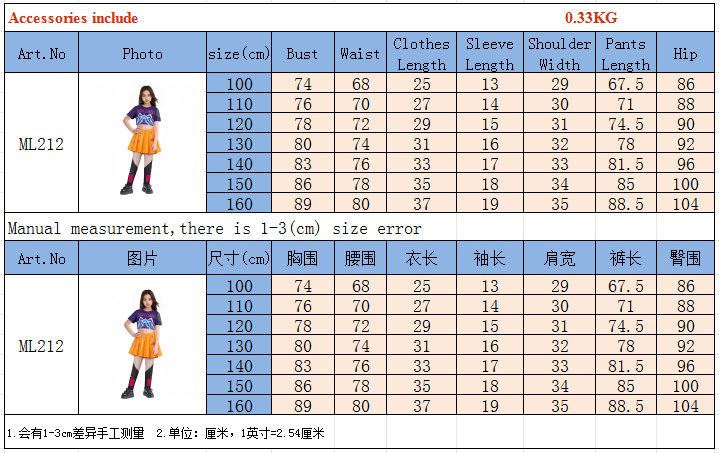Viewport: 719px width, 453px height.
Task: Click the 'Pants Length' header cell
Action: click(x=625, y=54)
